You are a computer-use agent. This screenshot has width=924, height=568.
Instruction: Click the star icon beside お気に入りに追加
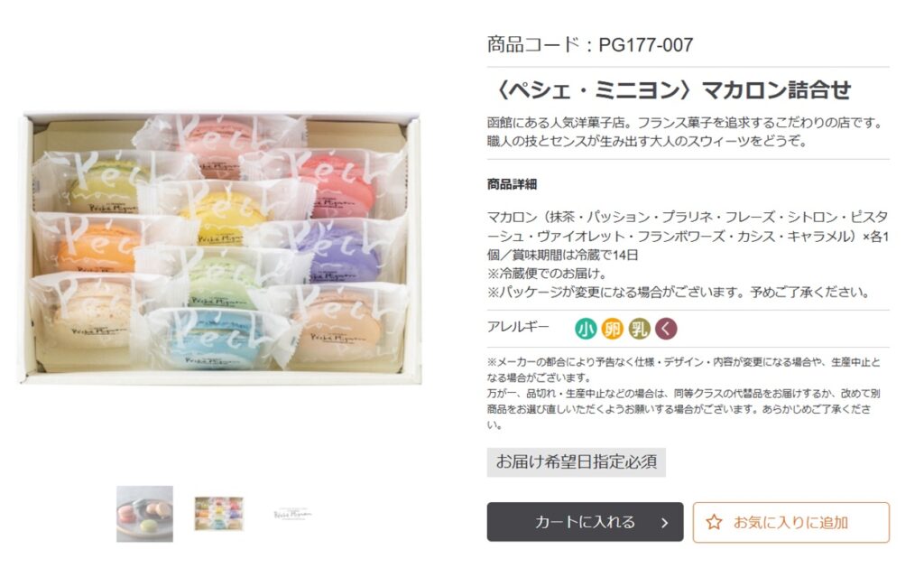pos(714,522)
